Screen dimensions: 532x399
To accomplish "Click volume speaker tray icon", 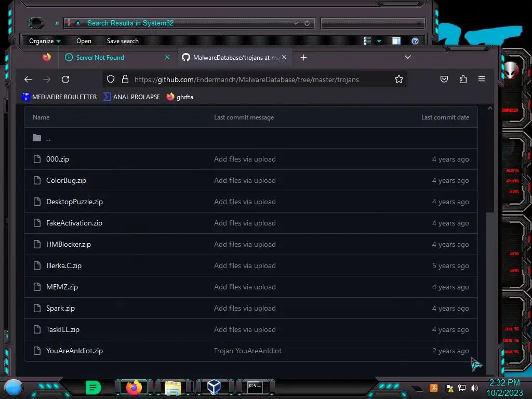I will (x=474, y=388).
